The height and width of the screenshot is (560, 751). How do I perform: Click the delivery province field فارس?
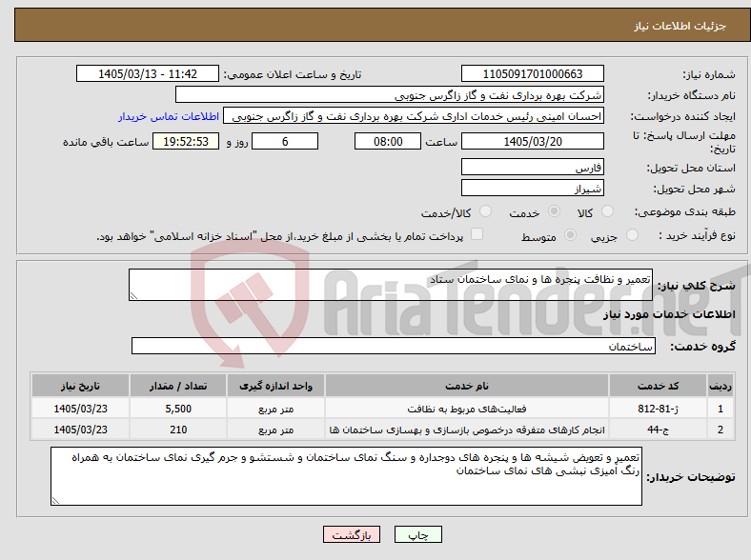[532, 167]
